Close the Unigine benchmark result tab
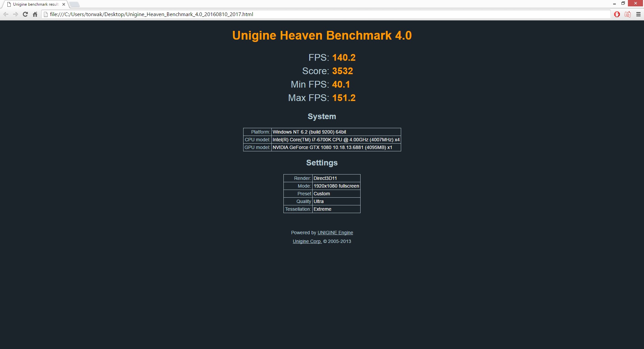The width and height of the screenshot is (644, 349). coord(63,4)
